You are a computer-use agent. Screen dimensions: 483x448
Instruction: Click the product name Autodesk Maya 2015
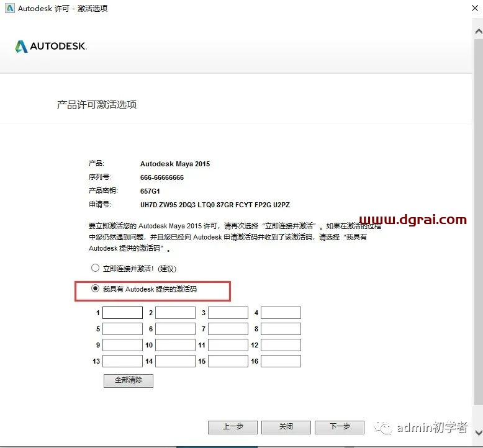175,164
